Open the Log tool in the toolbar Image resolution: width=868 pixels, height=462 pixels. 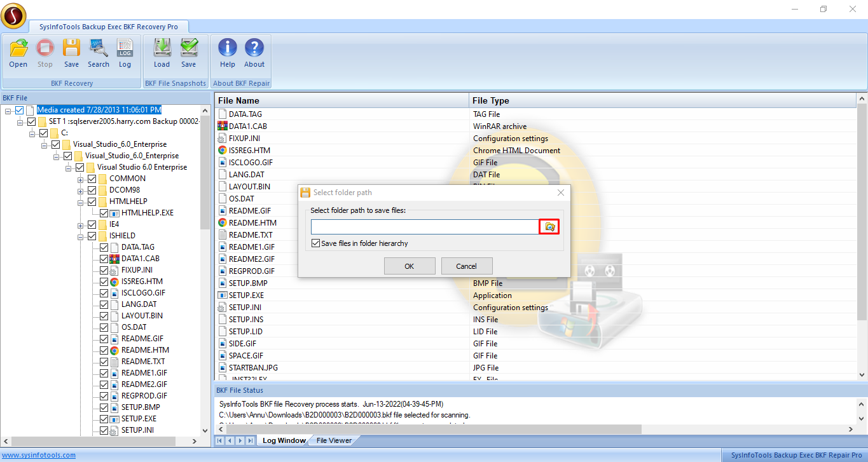(x=125, y=53)
